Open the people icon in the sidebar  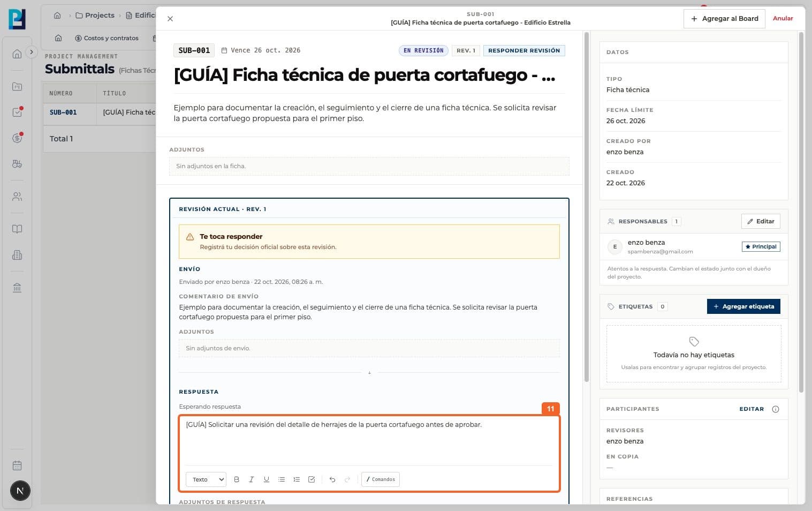point(17,197)
